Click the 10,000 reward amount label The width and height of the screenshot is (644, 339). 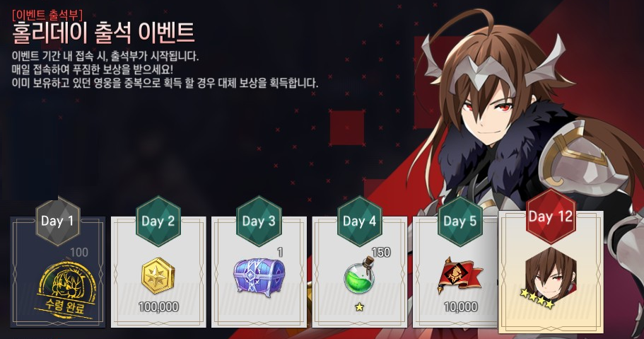click(x=460, y=307)
